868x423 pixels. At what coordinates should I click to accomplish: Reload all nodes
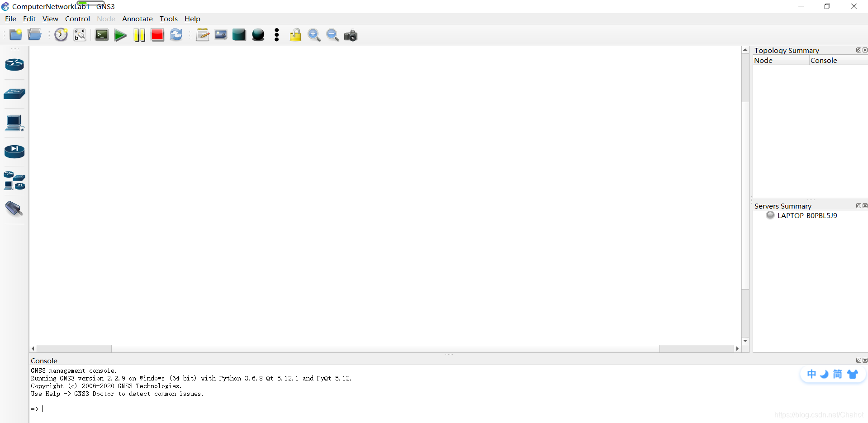click(x=176, y=35)
